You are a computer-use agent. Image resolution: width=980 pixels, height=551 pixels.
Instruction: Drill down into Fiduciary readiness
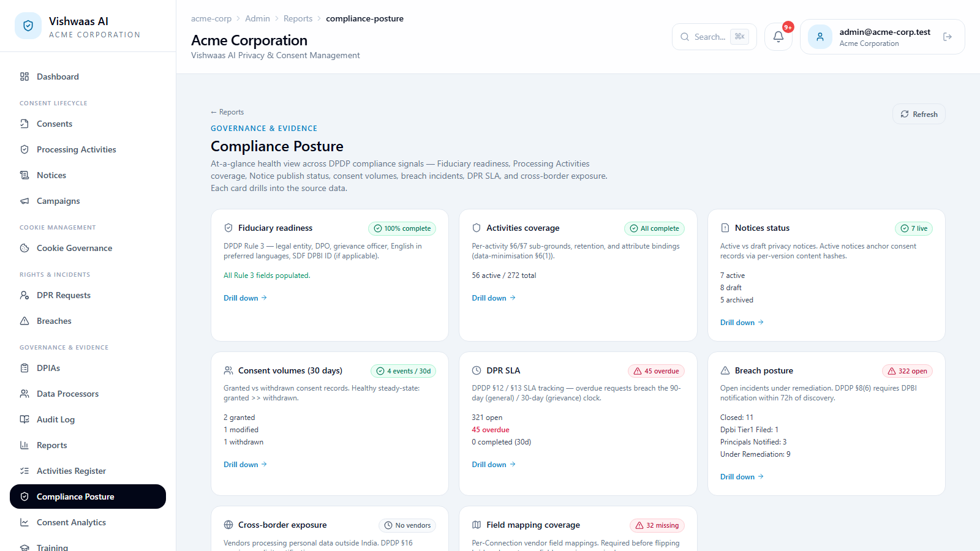tap(245, 298)
